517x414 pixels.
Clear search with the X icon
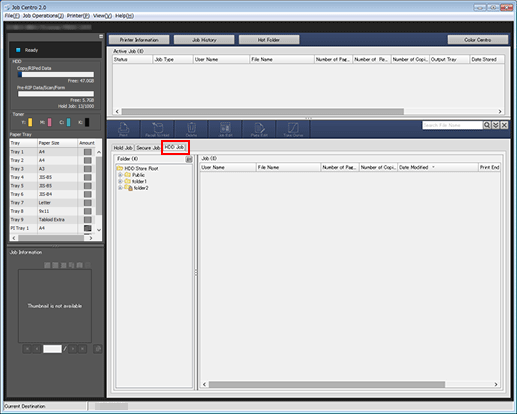pyautogui.click(x=504, y=125)
